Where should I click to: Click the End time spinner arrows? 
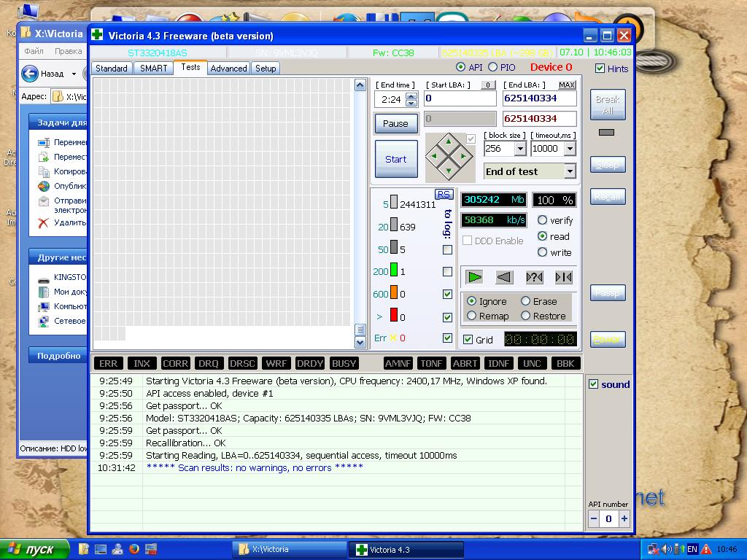(x=411, y=99)
